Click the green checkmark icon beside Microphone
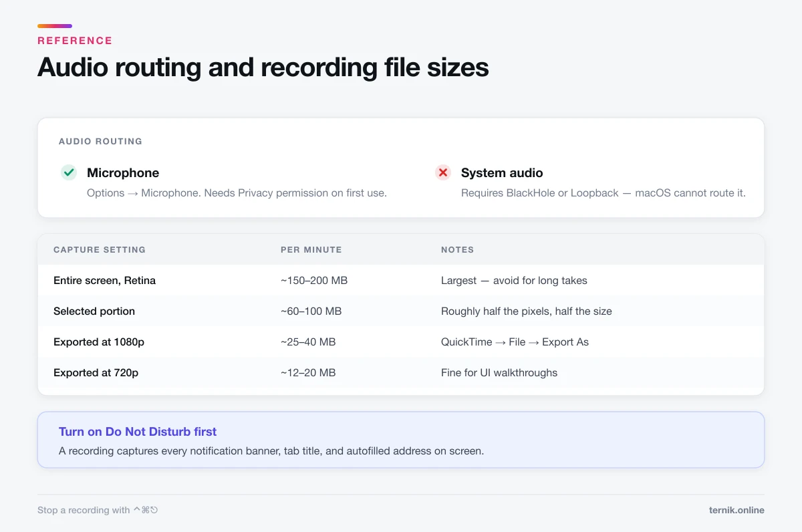 coord(69,172)
